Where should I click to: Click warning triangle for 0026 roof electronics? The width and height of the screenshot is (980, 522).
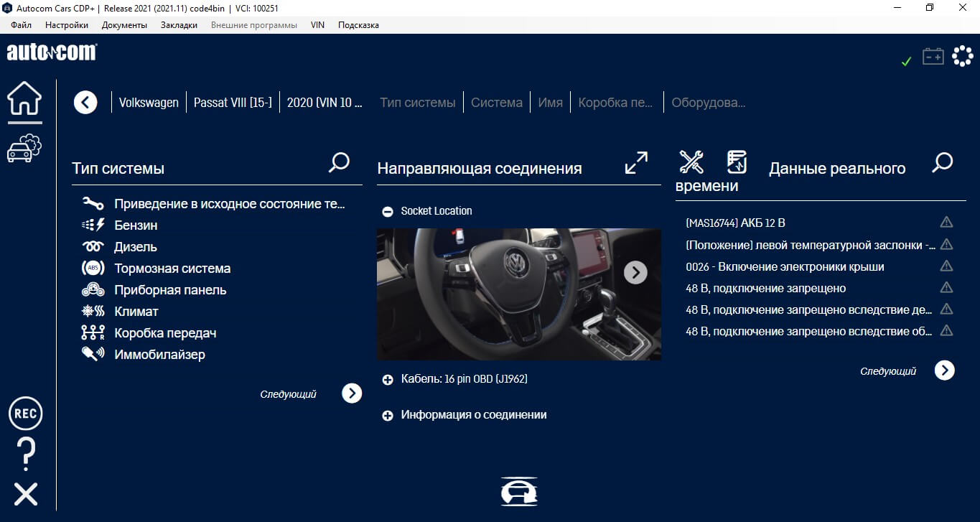point(946,266)
